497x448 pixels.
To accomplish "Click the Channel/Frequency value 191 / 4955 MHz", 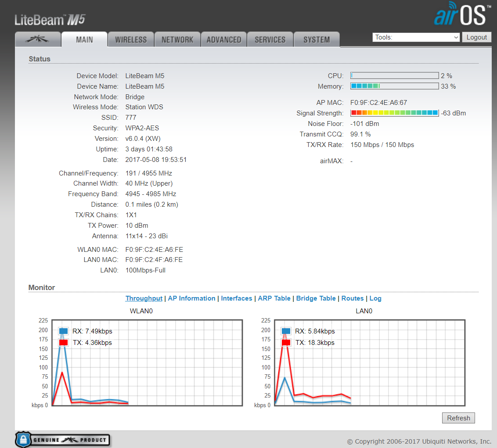I will 149,173.
